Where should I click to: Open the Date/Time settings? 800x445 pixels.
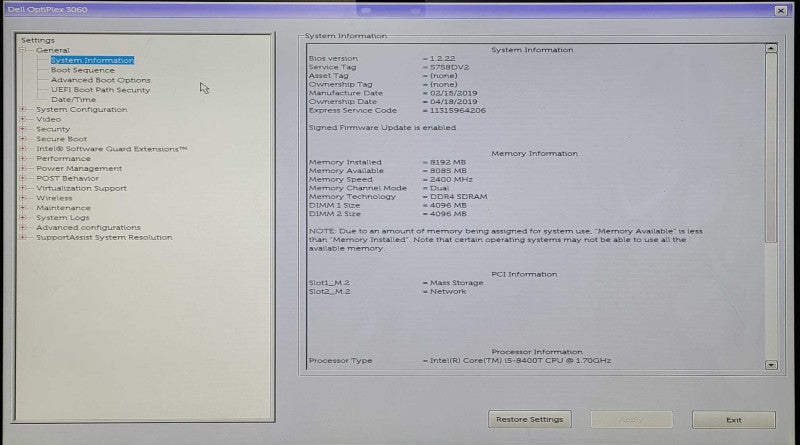[73, 100]
